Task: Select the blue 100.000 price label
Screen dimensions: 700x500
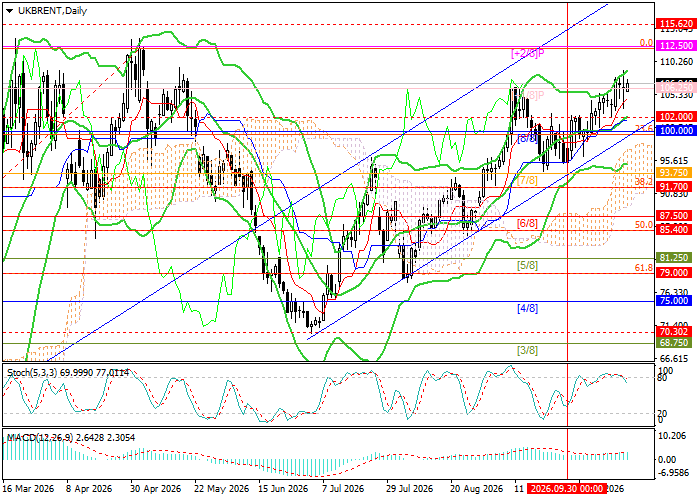Action: point(676,130)
